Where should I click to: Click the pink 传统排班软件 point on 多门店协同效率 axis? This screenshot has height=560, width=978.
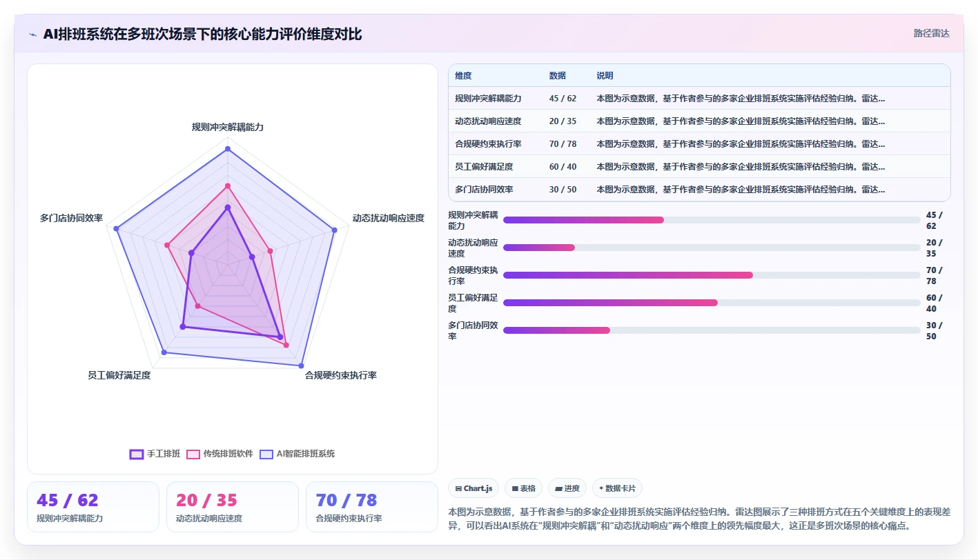167,245
